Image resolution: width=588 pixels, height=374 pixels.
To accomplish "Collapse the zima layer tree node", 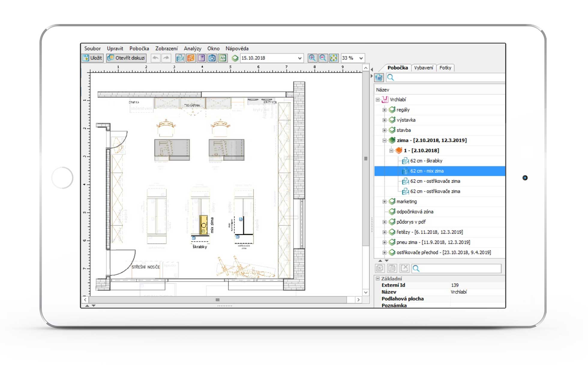I will (384, 140).
